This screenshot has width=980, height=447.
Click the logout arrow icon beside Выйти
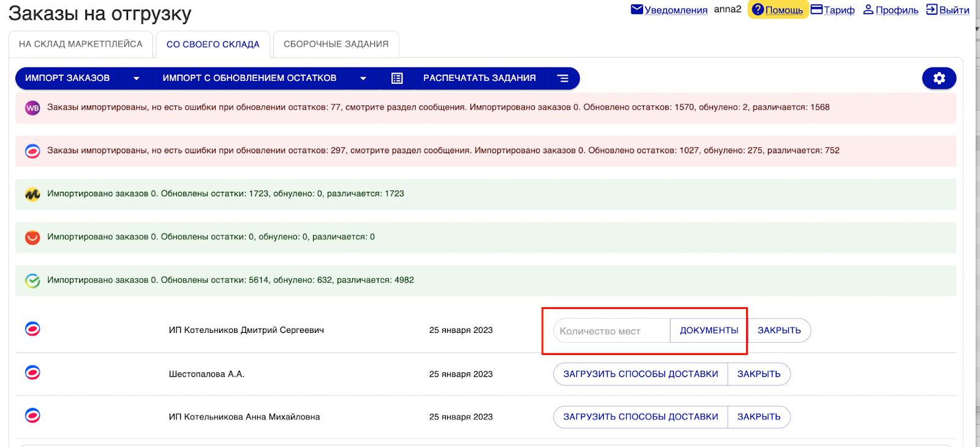click(932, 9)
